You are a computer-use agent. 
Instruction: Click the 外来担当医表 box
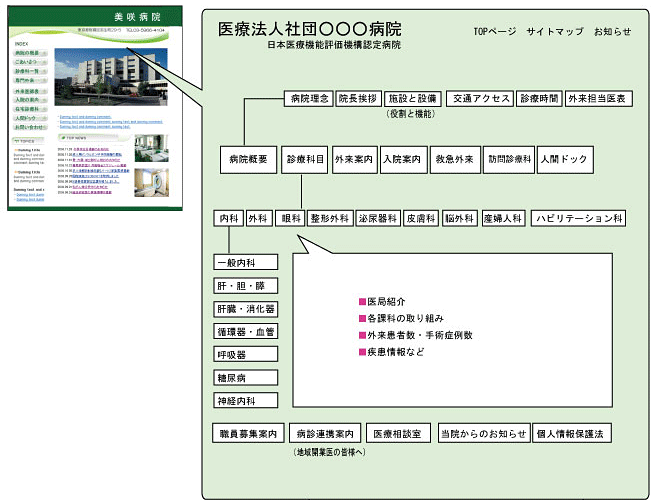pyautogui.click(x=598, y=99)
